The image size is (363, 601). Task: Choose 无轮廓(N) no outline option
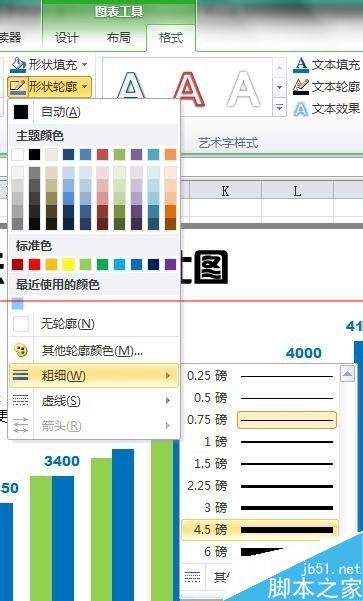pos(94,324)
